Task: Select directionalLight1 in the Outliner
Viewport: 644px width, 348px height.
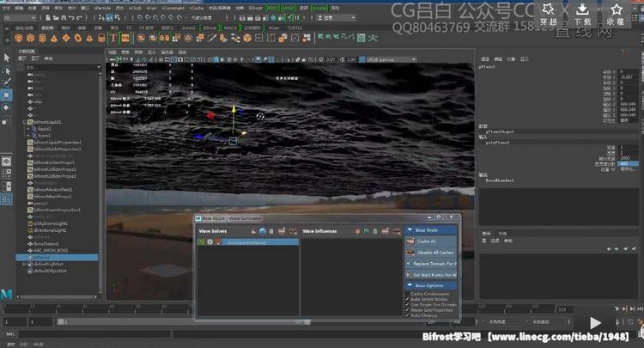Action: [x=50, y=230]
